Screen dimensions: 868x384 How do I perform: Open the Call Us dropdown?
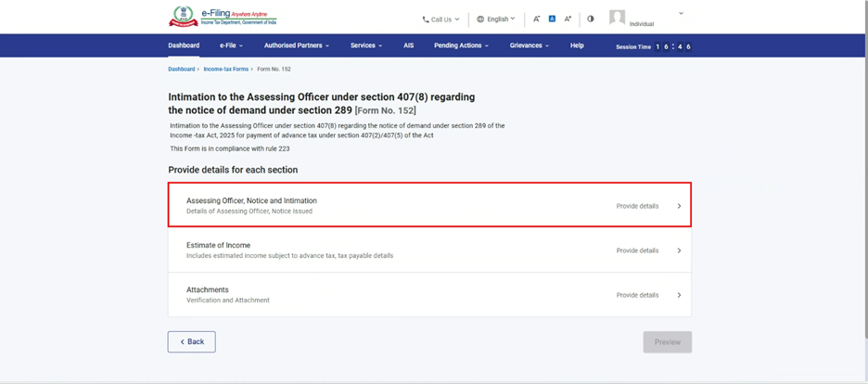click(x=440, y=19)
